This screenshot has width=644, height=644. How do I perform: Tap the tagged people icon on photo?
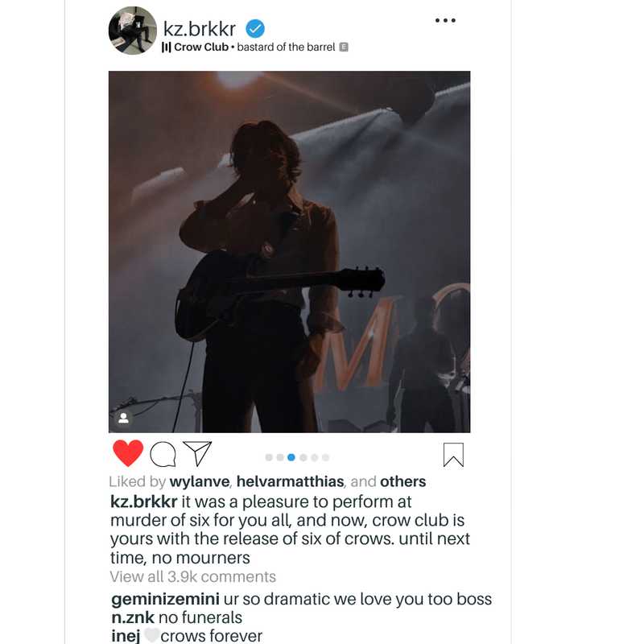(124, 418)
